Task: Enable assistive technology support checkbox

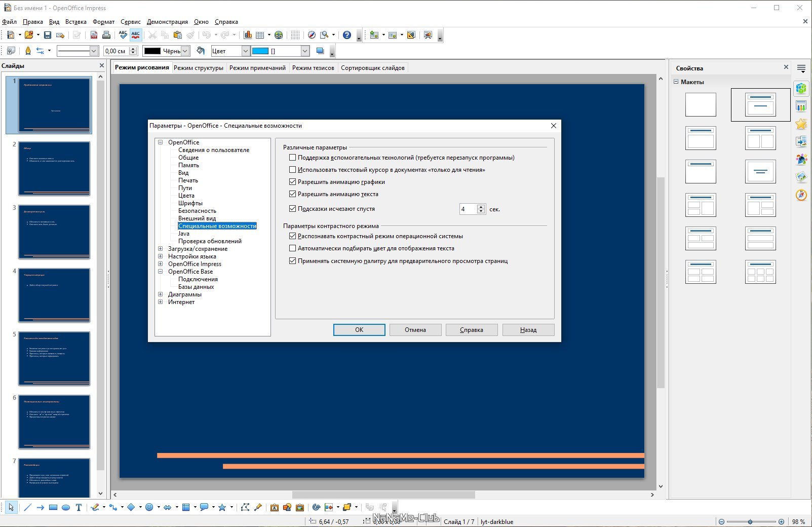Action: 292,158
